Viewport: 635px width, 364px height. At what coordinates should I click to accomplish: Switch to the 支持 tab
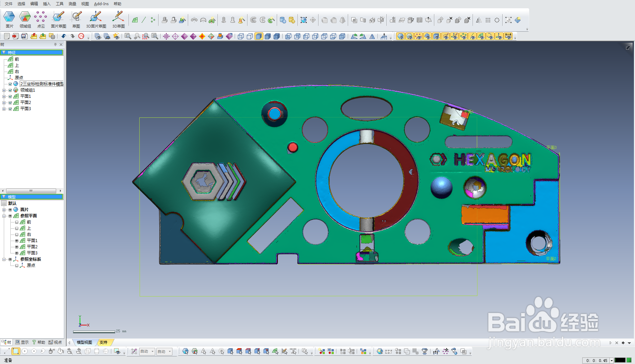(103, 342)
